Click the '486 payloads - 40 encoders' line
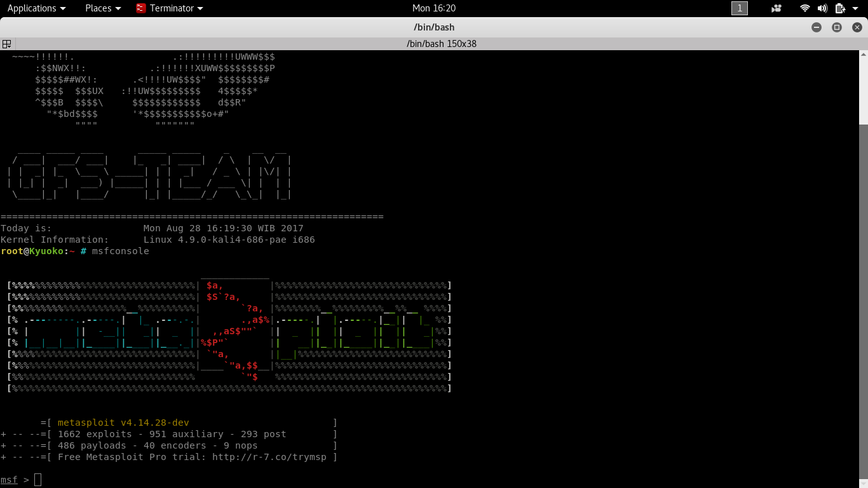The width and height of the screenshot is (868, 488). click(x=158, y=445)
